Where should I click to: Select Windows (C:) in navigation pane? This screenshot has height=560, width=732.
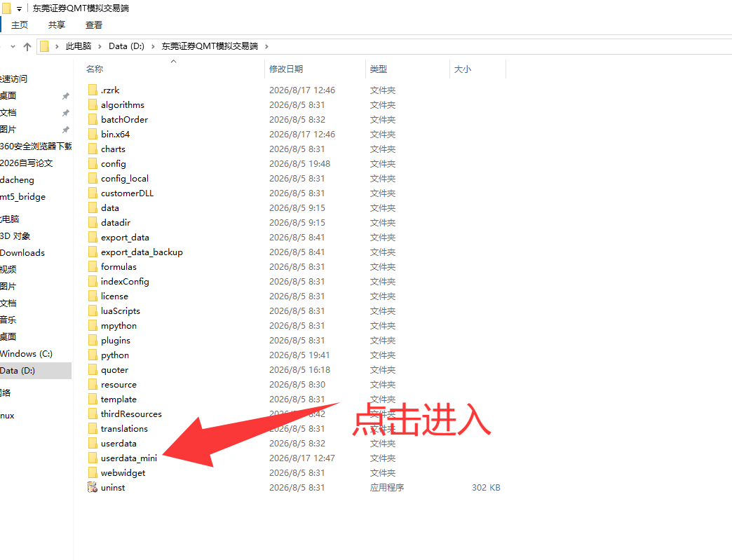click(x=26, y=354)
